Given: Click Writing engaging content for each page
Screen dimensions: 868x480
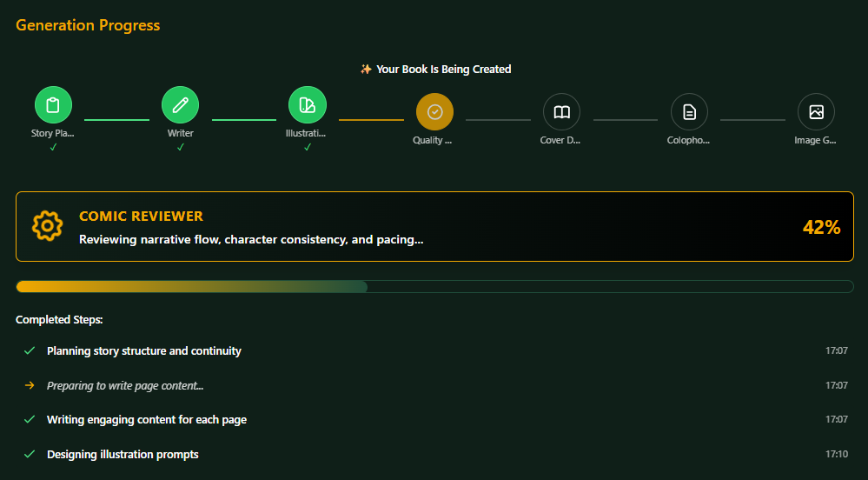Looking at the screenshot, I should (x=147, y=419).
